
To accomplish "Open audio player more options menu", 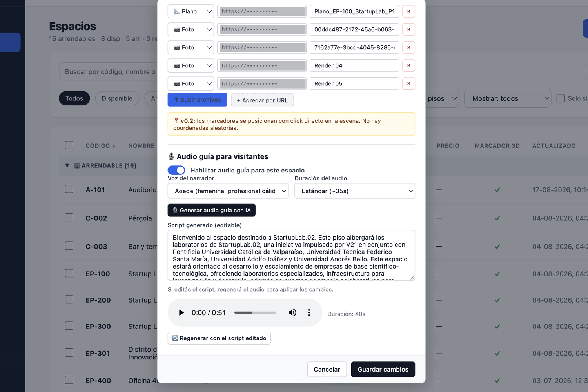I will point(309,313).
